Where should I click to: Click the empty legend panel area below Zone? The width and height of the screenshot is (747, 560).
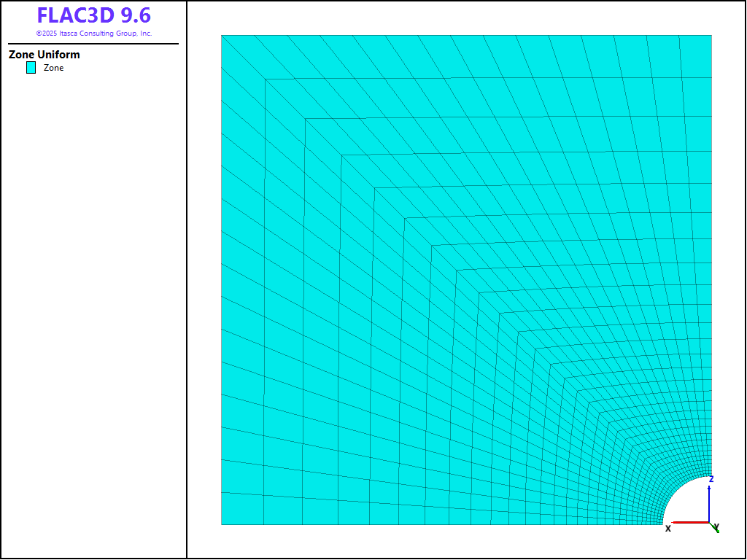tap(93, 292)
